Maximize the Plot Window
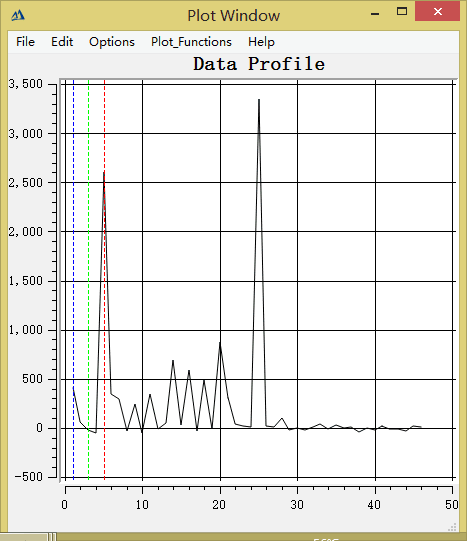 tap(402, 12)
